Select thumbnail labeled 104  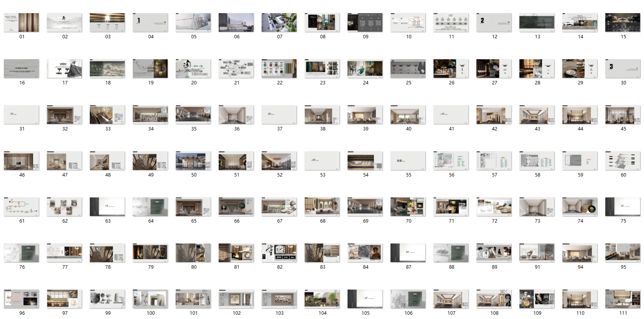pyautogui.click(x=322, y=299)
